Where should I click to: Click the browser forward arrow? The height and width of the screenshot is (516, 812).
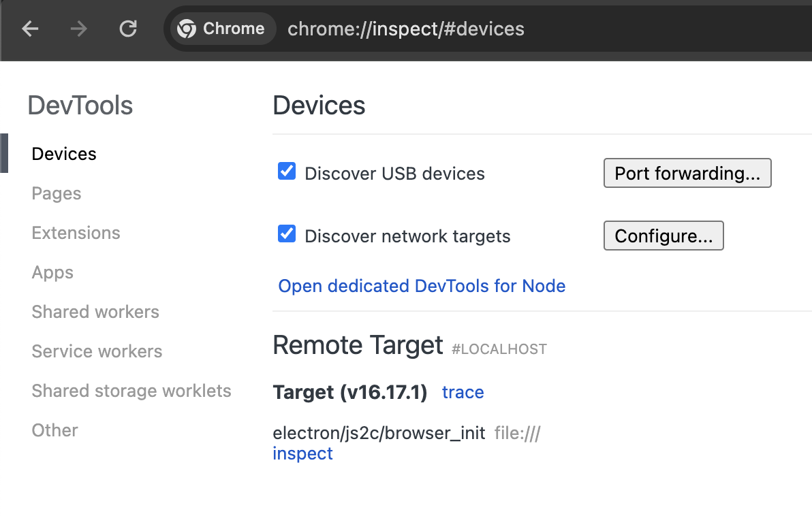coord(79,29)
